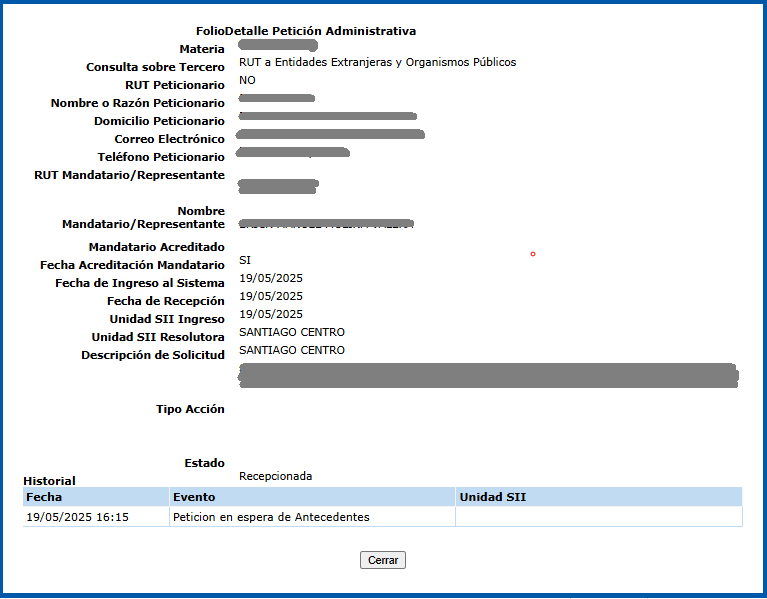Click the Correo Electrónico label

169,139
